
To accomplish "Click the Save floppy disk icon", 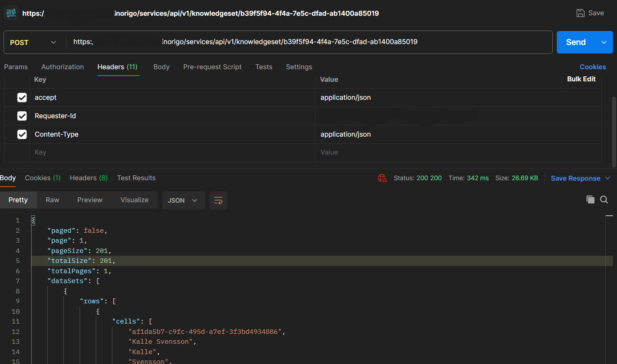I will pyautogui.click(x=581, y=13).
